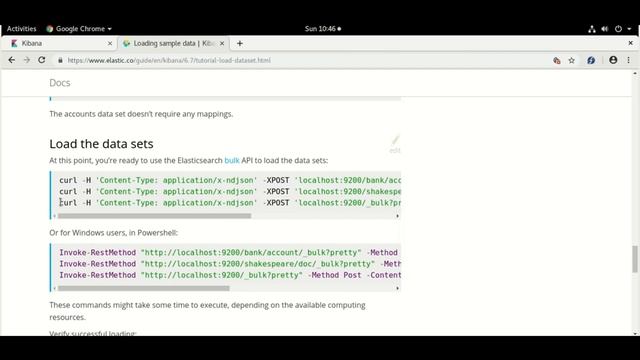This screenshot has height=360, width=640.
Task: Open the blue browser extension icon
Action: click(x=591, y=60)
